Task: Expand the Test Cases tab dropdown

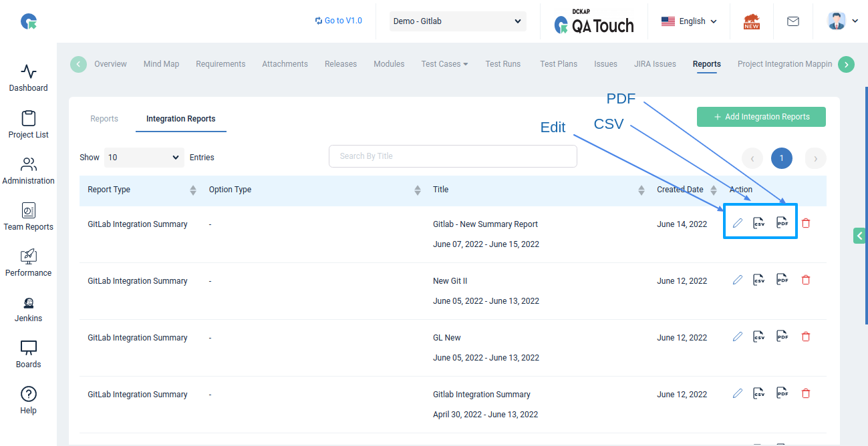Action: tap(444, 64)
